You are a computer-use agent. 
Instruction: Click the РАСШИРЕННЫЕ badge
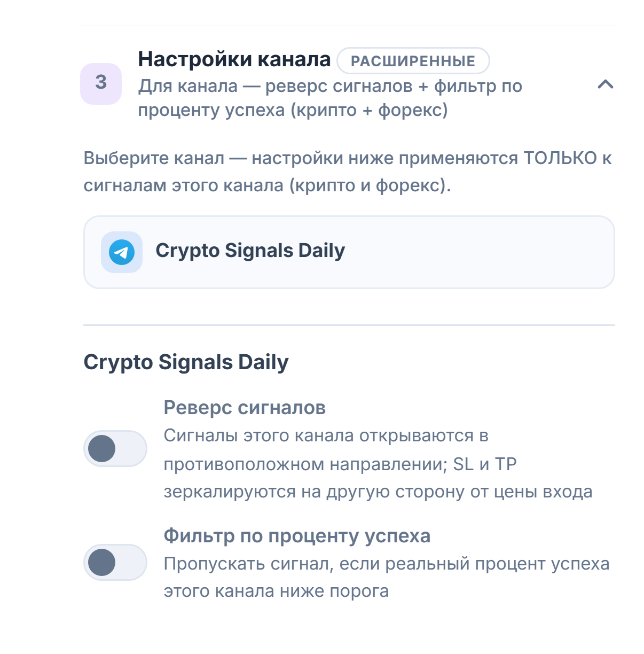[x=413, y=61]
